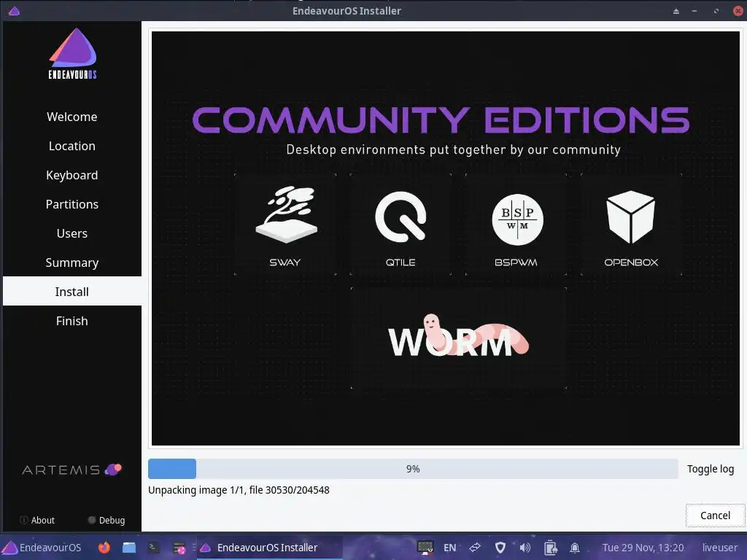
Task: Click the Artemis release logo
Action: (x=72, y=470)
